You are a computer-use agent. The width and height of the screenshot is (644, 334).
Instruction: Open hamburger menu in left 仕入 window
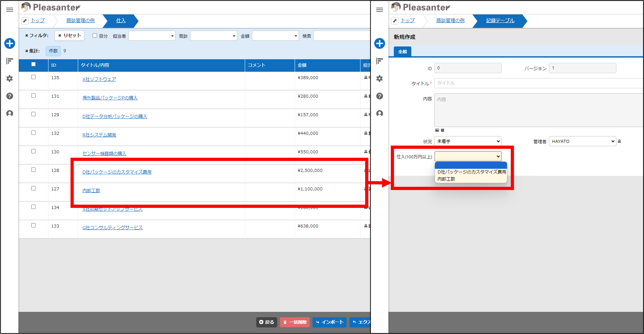click(x=9, y=10)
